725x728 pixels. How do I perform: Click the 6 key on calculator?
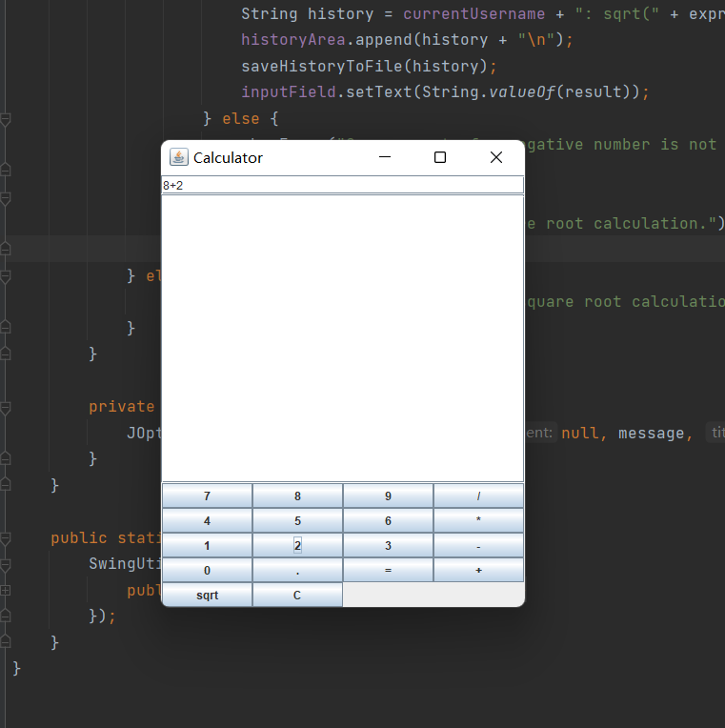[x=388, y=520]
